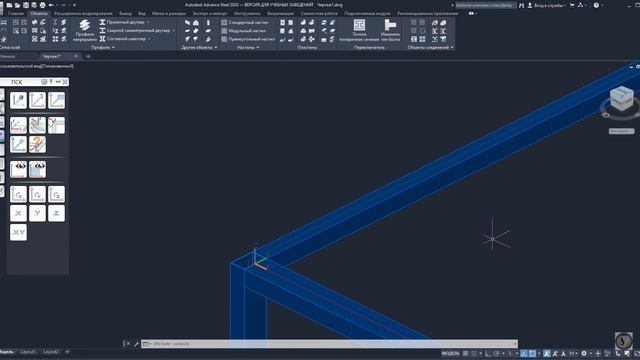Open the Расширенное моделирование ribbon tab
Viewport: 640px width, 360px height.
(x=83, y=13)
